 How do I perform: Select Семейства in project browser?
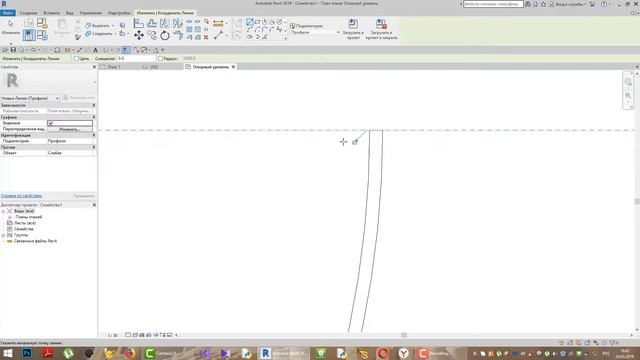tap(24, 229)
